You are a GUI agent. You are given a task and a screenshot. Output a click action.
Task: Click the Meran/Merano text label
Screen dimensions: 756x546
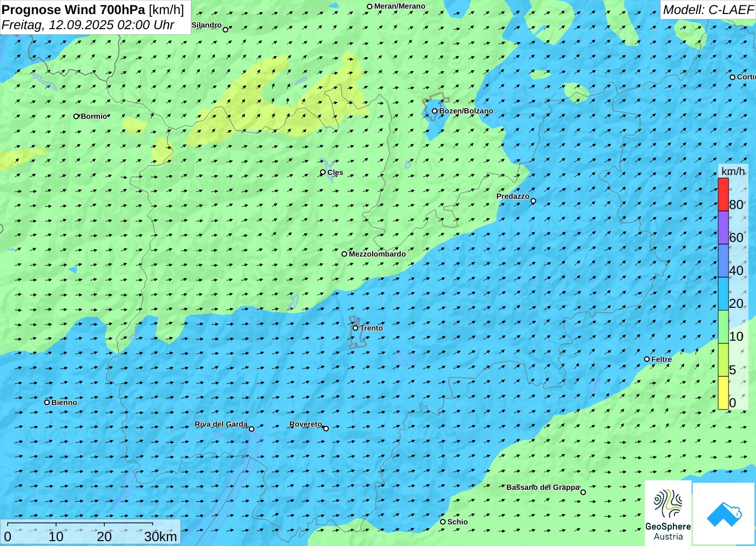pyautogui.click(x=400, y=6)
